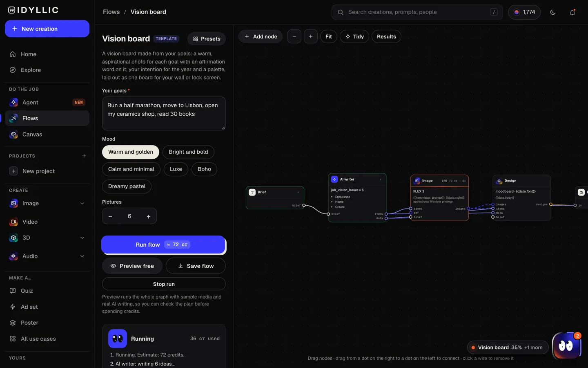The height and width of the screenshot is (368, 588).
Task: Click the Save flow button
Action: (196, 266)
